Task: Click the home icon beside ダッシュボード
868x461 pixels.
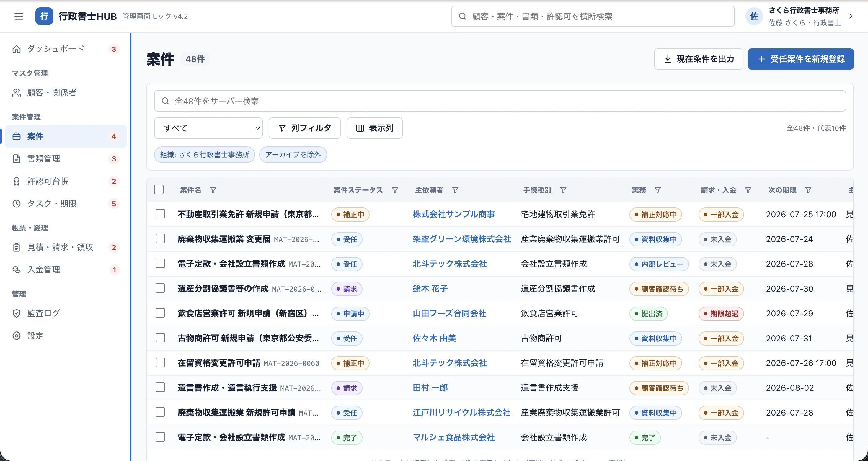Action: (17, 49)
